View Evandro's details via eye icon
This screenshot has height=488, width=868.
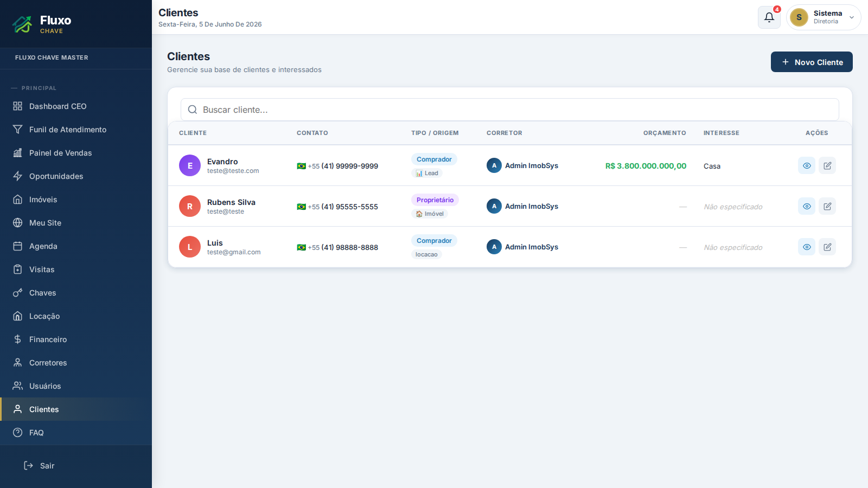pyautogui.click(x=807, y=165)
